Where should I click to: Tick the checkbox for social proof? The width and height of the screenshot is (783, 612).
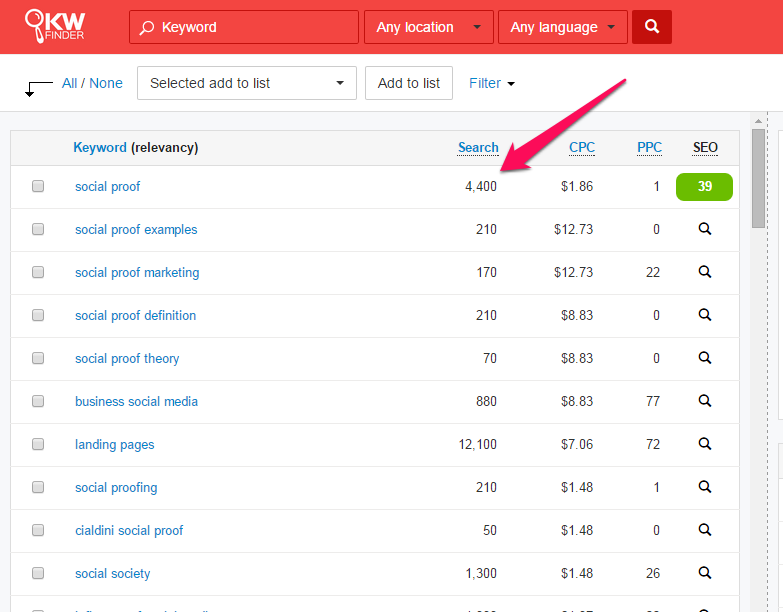pos(38,186)
